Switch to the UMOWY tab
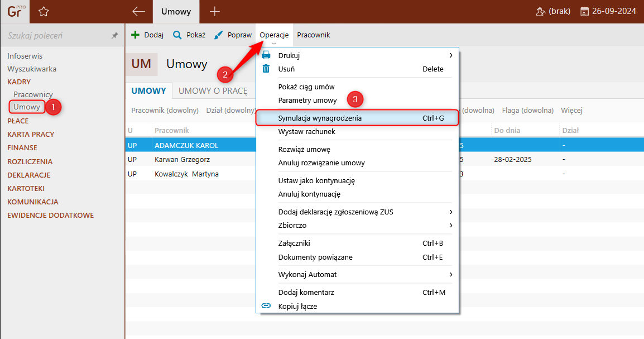The image size is (644, 339). [x=148, y=91]
